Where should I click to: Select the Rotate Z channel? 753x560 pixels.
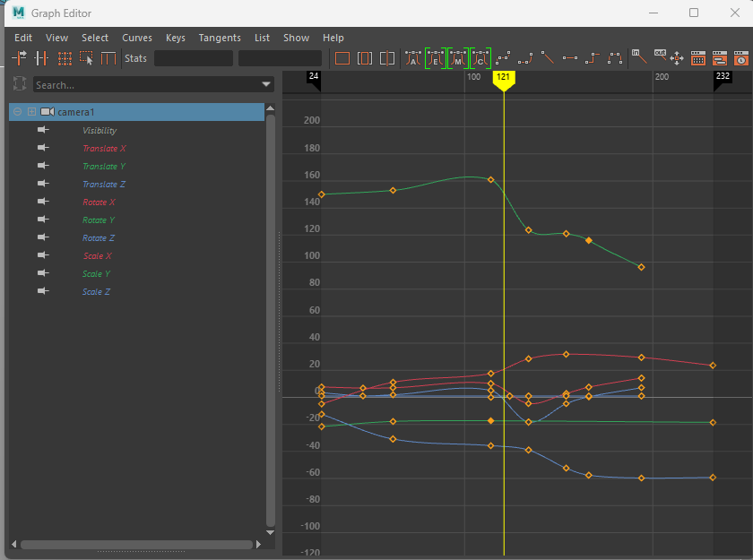[x=99, y=237]
